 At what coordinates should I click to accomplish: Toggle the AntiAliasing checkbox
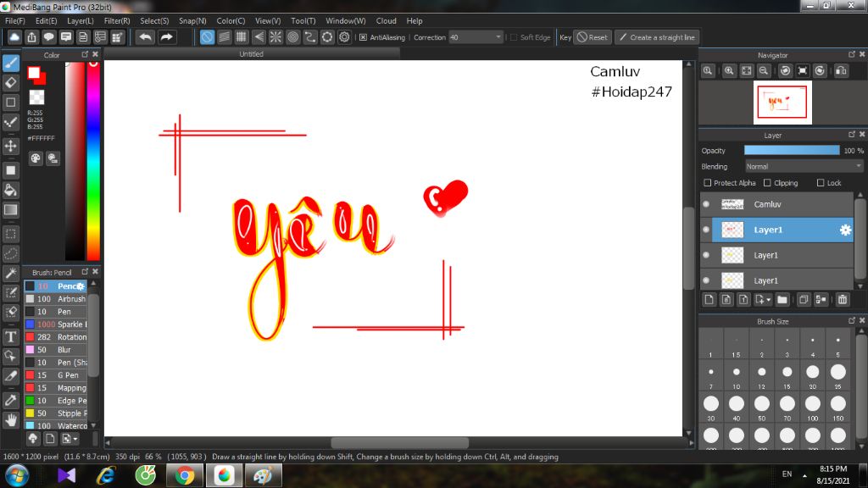pos(363,37)
